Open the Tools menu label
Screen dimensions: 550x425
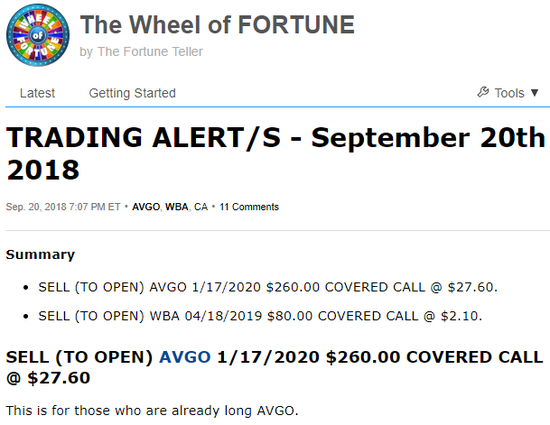[x=509, y=93]
